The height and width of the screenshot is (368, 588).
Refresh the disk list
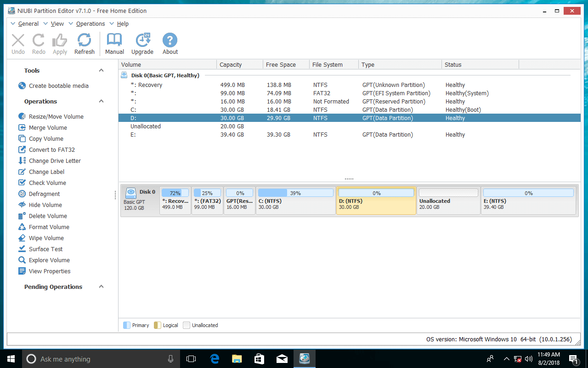85,44
